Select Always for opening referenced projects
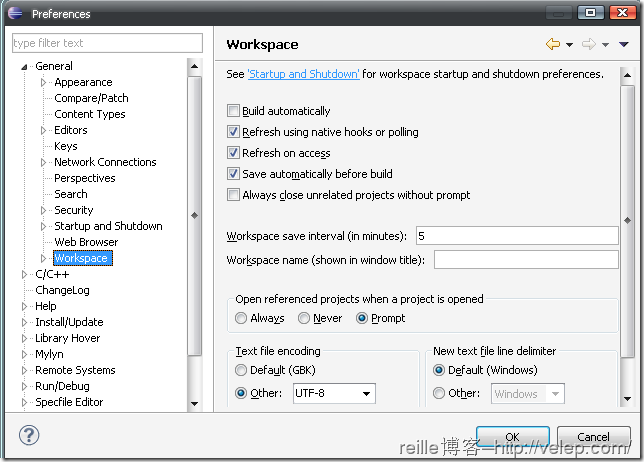Viewport: 644px width, 462px height. (x=241, y=318)
